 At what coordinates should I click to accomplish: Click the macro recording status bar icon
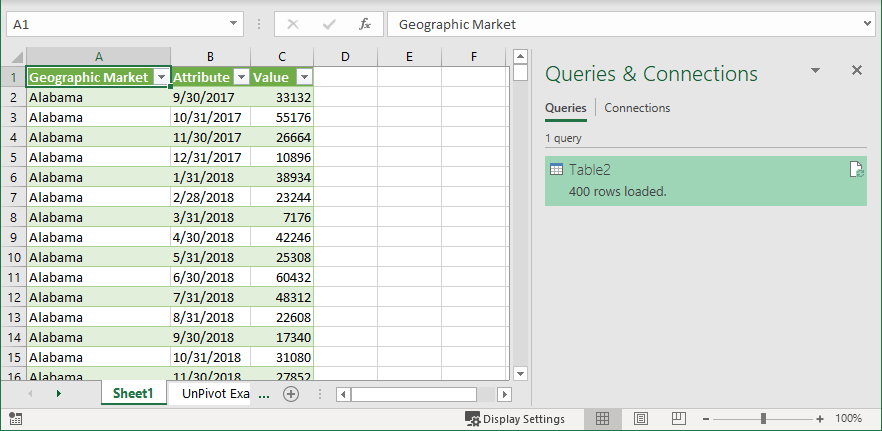[x=16, y=419]
